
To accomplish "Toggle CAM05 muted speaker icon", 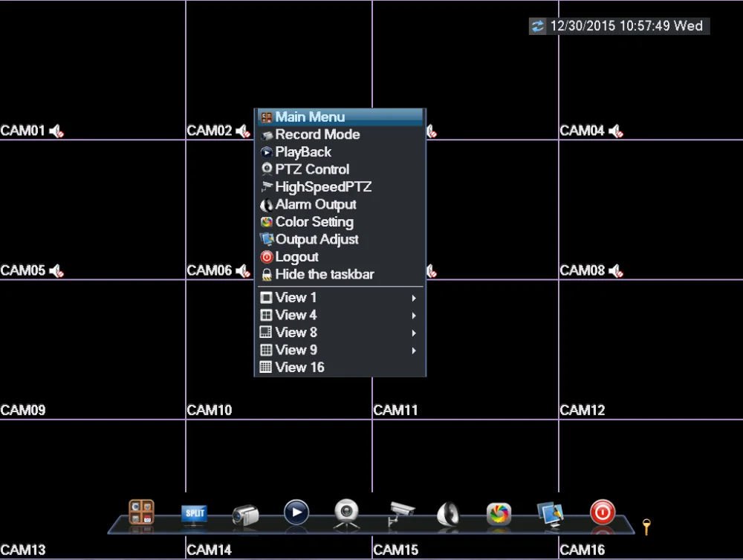I will coord(56,271).
